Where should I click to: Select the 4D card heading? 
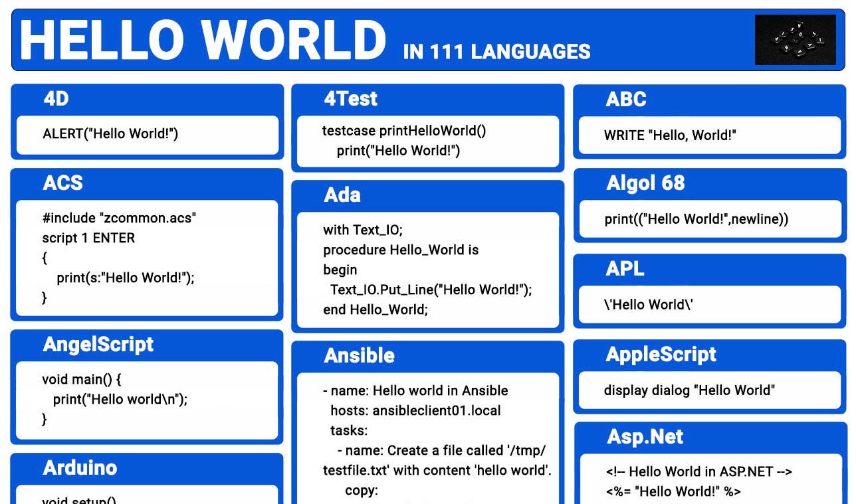point(56,99)
